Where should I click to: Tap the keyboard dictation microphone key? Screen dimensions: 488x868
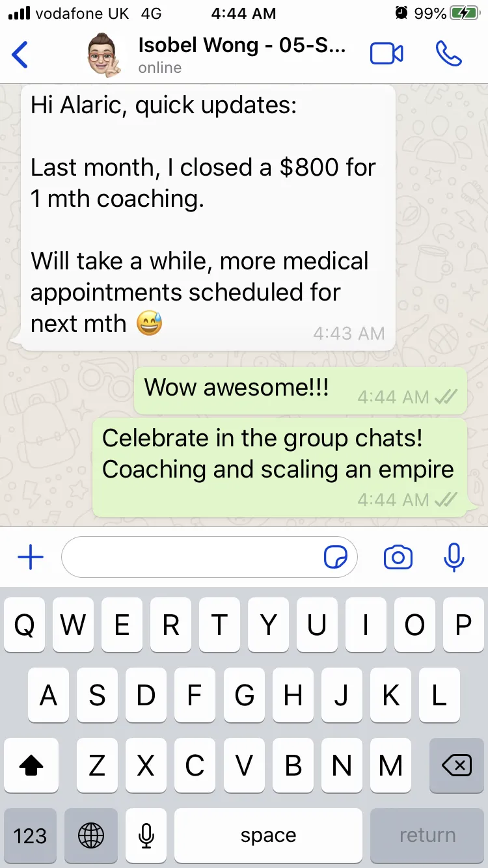click(x=146, y=835)
